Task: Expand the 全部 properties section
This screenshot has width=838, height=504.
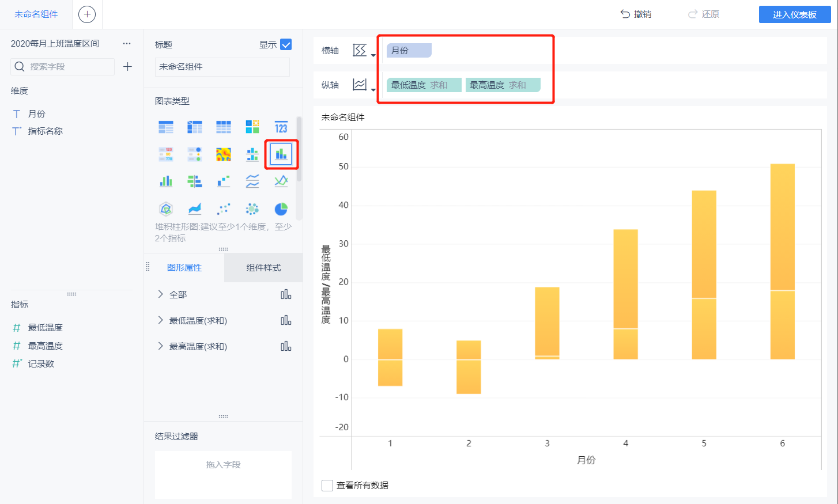Action: [161, 294]
